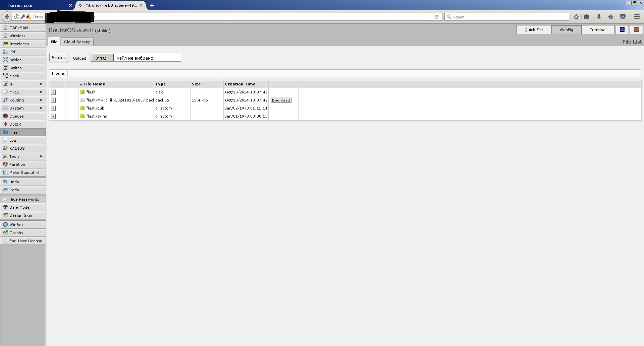Expand the Tools submenu
This screenshot has height=346, width=644.
41,156
